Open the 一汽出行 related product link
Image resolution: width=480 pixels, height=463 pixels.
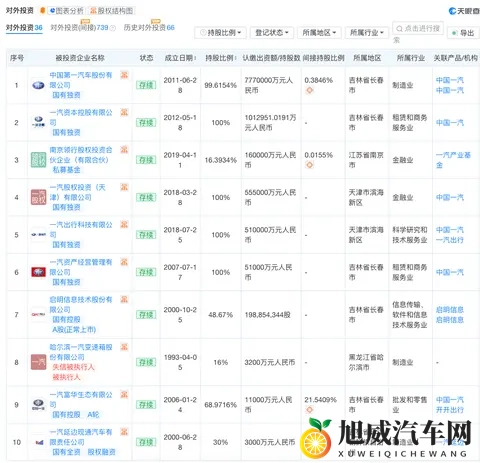[450, 240]
